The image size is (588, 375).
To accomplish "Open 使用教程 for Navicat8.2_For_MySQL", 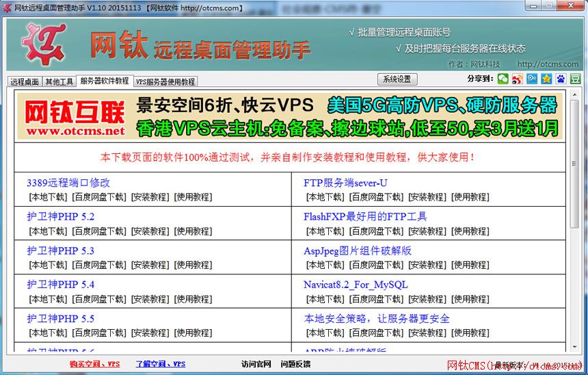I will coord(470,299).
